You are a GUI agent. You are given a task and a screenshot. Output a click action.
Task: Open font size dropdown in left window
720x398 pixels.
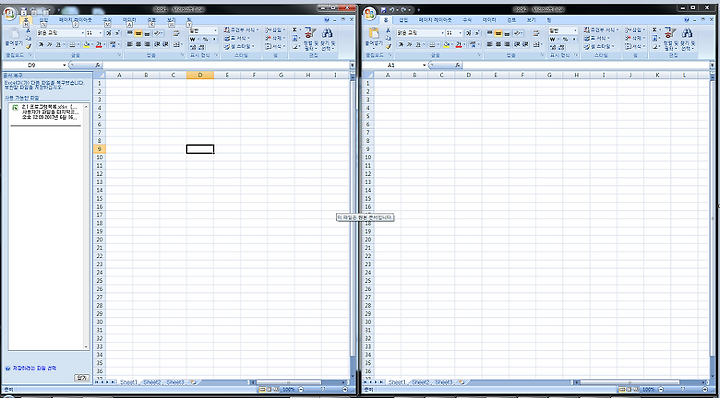[101, 33]
